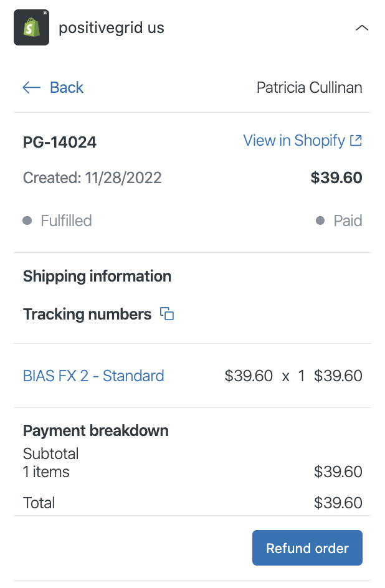The height and width of the screenshot is (588, 385).
Task: Open the BIAS FX 2 - Standard product
Action: [x=93, y=376]
